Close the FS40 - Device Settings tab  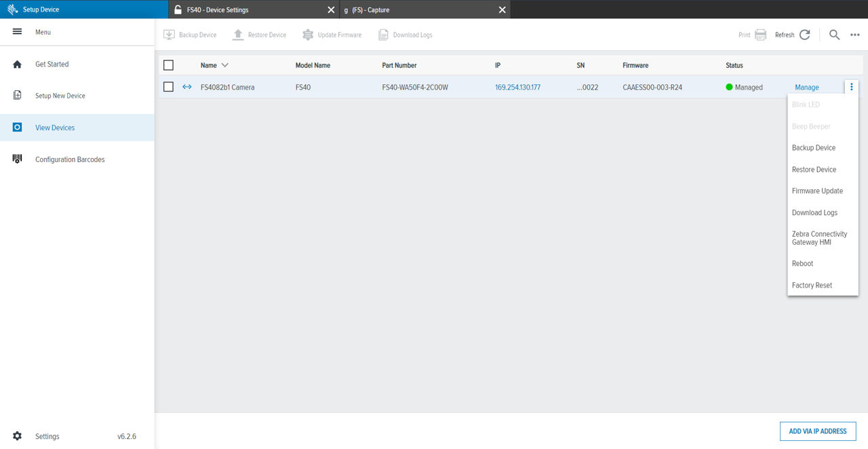point(331,9)
